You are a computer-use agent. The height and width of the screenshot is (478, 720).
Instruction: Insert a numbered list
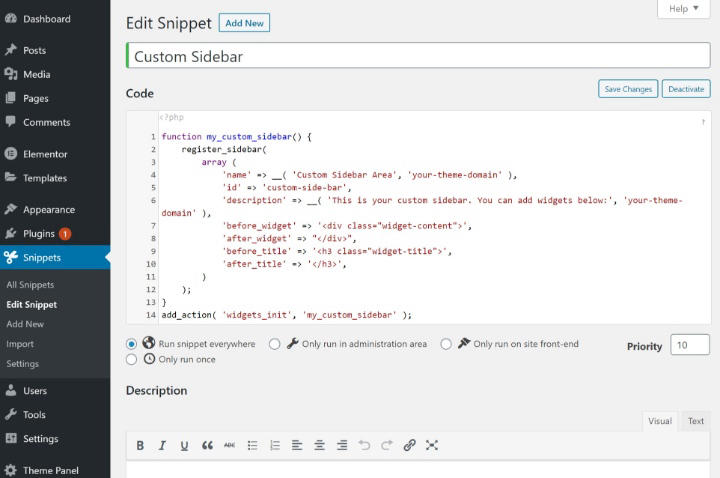coord(275,445)
